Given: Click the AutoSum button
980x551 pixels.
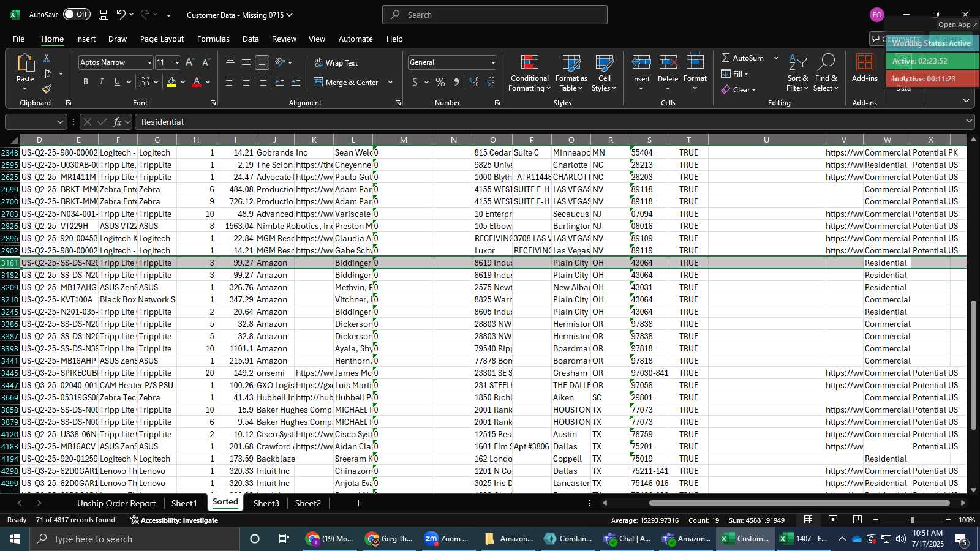Looking at the screenshot, I should coord(743,58).
